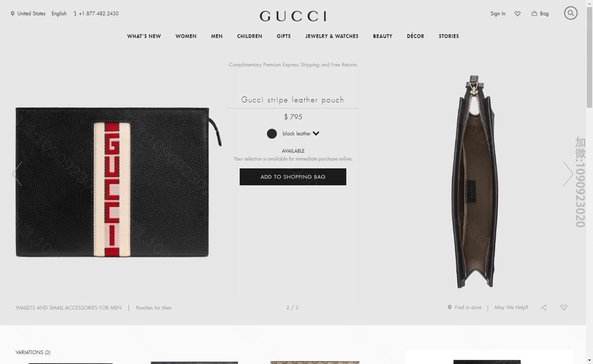Click ADD TO SHOPPING BAG button

293,177
